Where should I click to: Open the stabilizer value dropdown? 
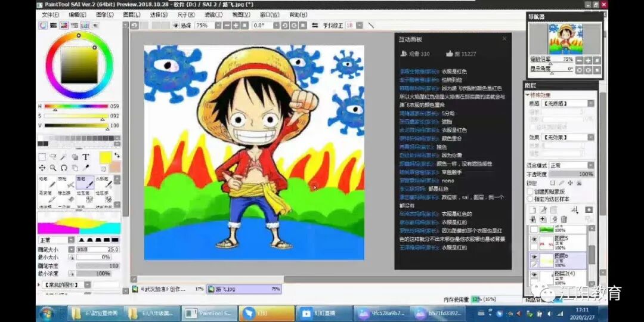coord(360,25)
